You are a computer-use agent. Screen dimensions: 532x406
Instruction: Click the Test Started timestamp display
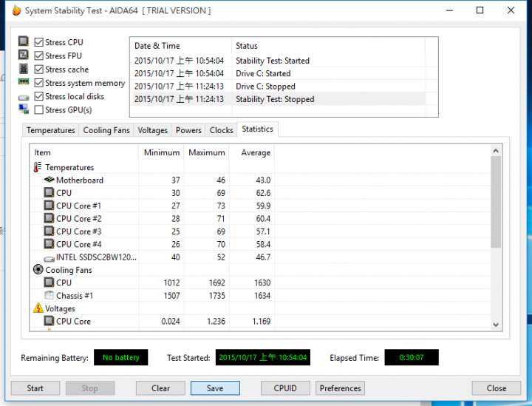pyautogui.click(x=262, y=357)
